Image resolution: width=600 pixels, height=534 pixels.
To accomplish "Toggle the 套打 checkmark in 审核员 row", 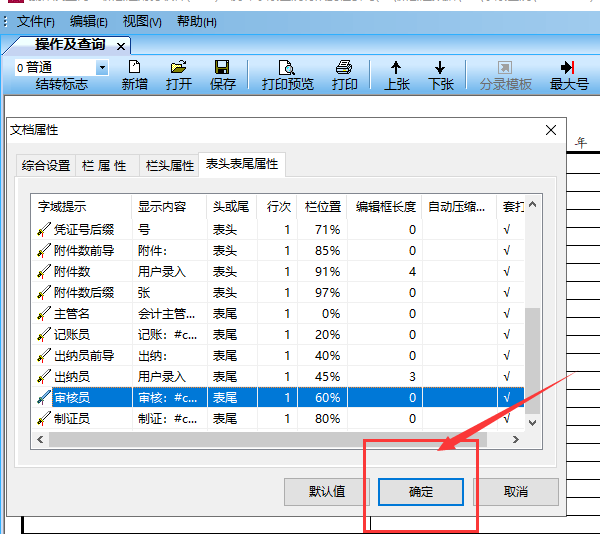I will 507,398.
